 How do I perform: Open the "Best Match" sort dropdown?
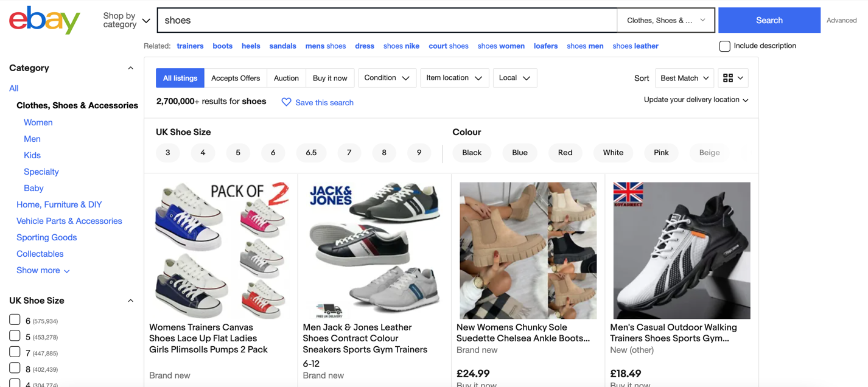point(684,78)
